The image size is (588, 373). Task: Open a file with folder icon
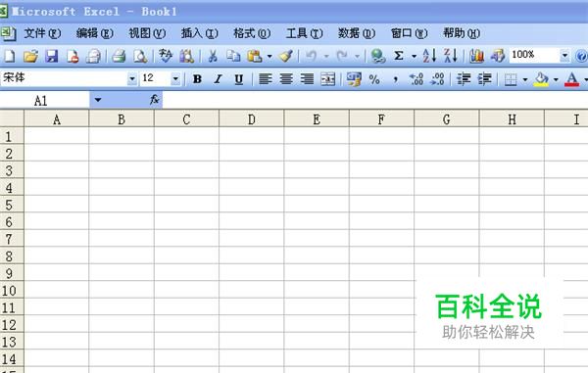[30, 56]
